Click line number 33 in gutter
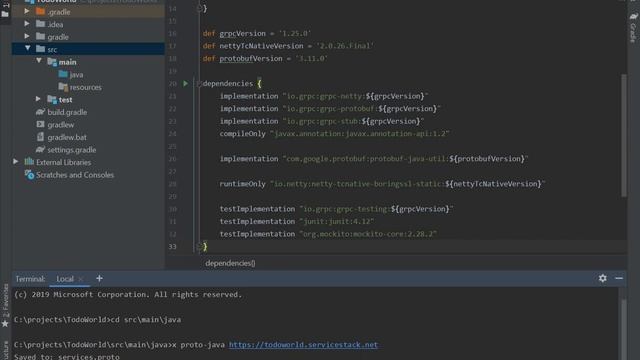Viewport: 640px width, 360px height. [172, 247]
